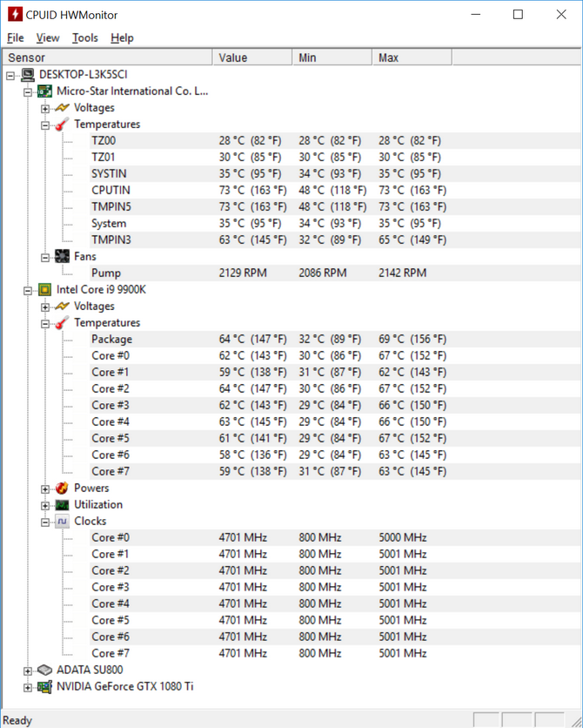Select the TMPIN5 temperature row
The height and width of the screenshot is (728, 583).
[x=335, y=206]
